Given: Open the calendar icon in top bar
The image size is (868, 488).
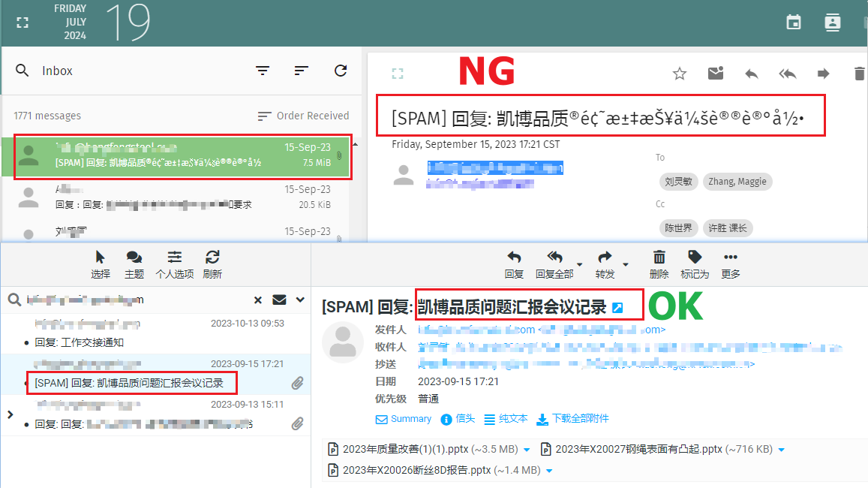Looking at the screenshot, I should (794, 23).
